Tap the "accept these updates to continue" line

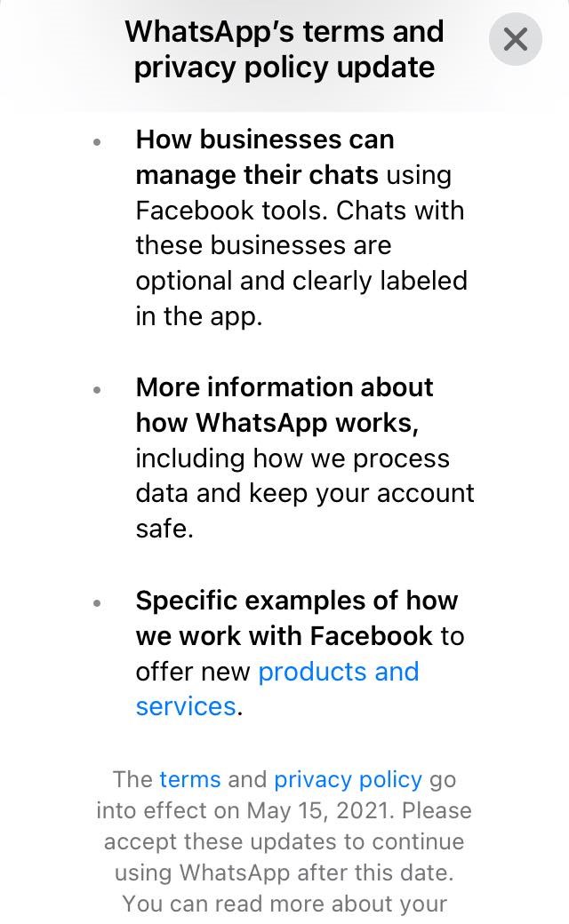point(284,842)
